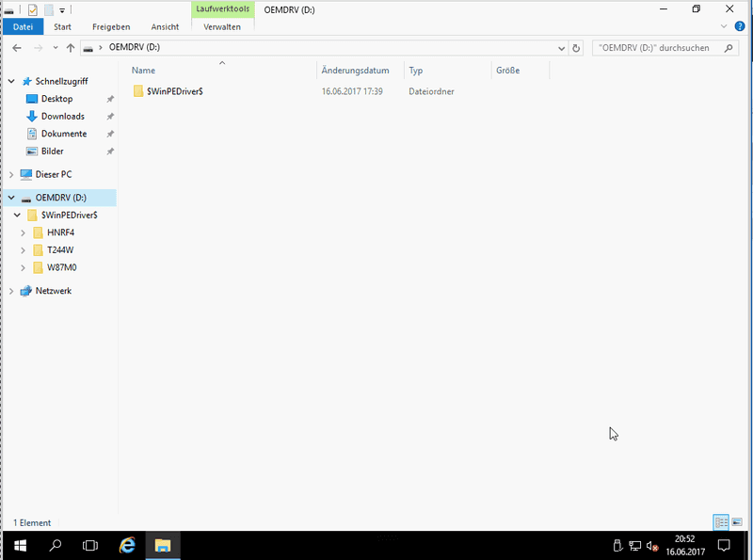Switch to large icons view layout

tap(736, 522)
